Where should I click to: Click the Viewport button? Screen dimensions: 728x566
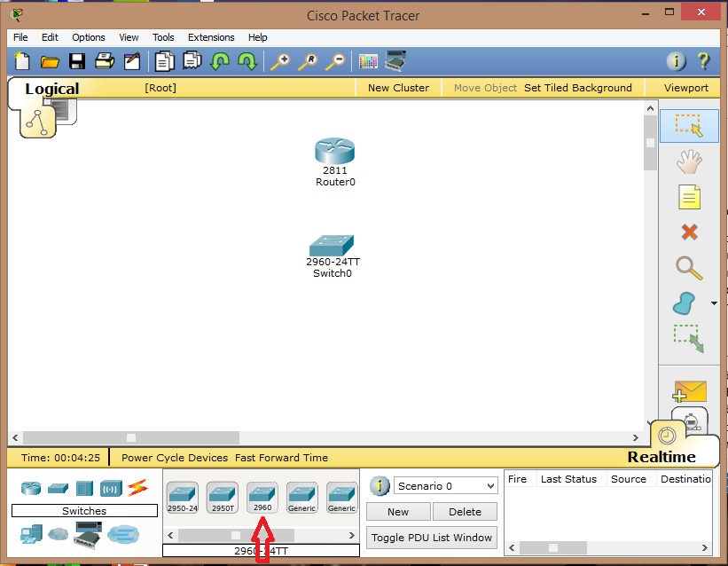coord(685,88)
